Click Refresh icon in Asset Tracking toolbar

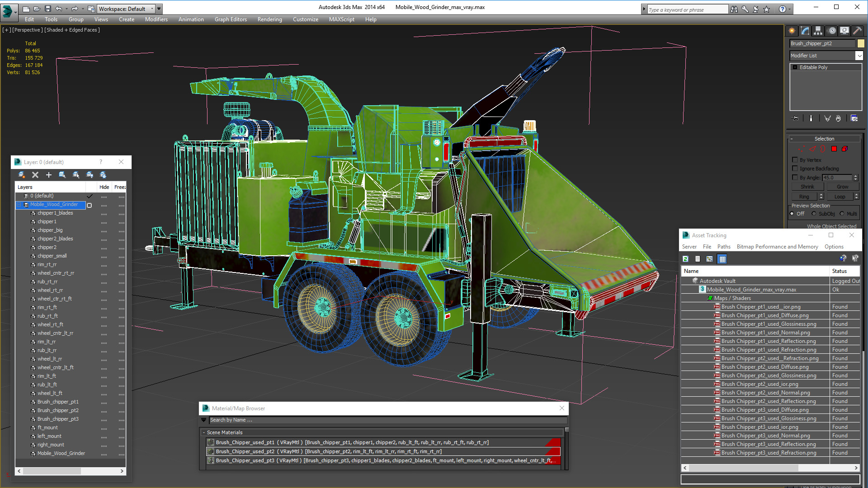(x=685, y=259)
